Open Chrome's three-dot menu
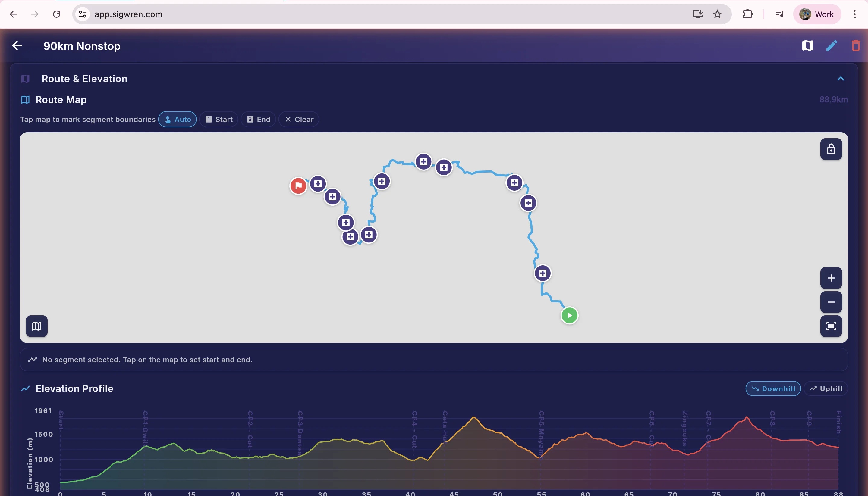The height and width of the screenshot is (496, 868). 854,14
